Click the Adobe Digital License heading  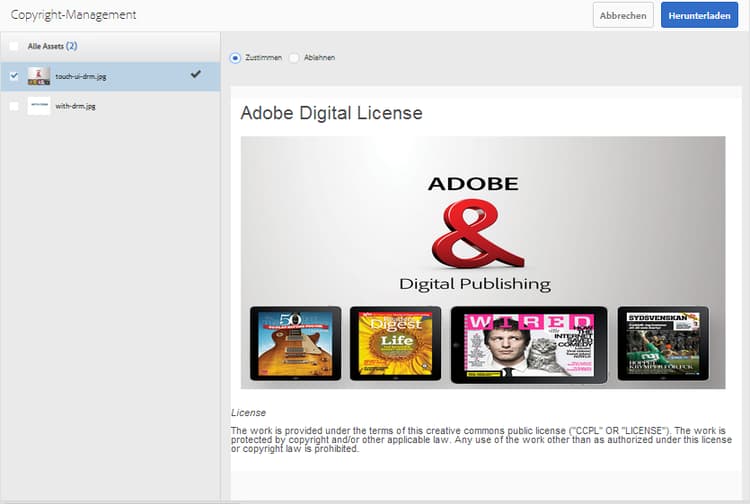click(331, 113)
